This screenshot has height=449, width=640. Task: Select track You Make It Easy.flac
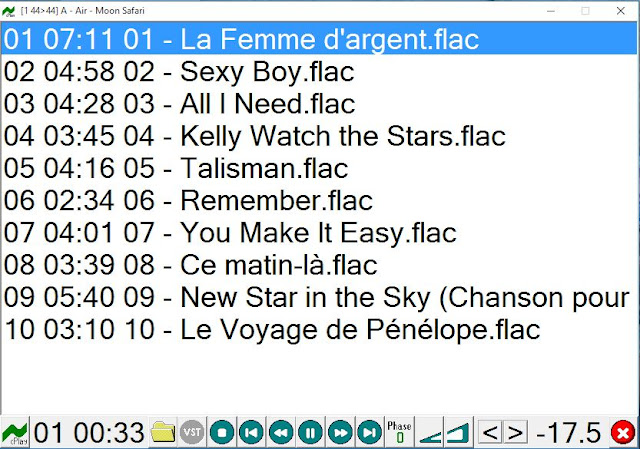pyautogui.click(x=319, y=233)
